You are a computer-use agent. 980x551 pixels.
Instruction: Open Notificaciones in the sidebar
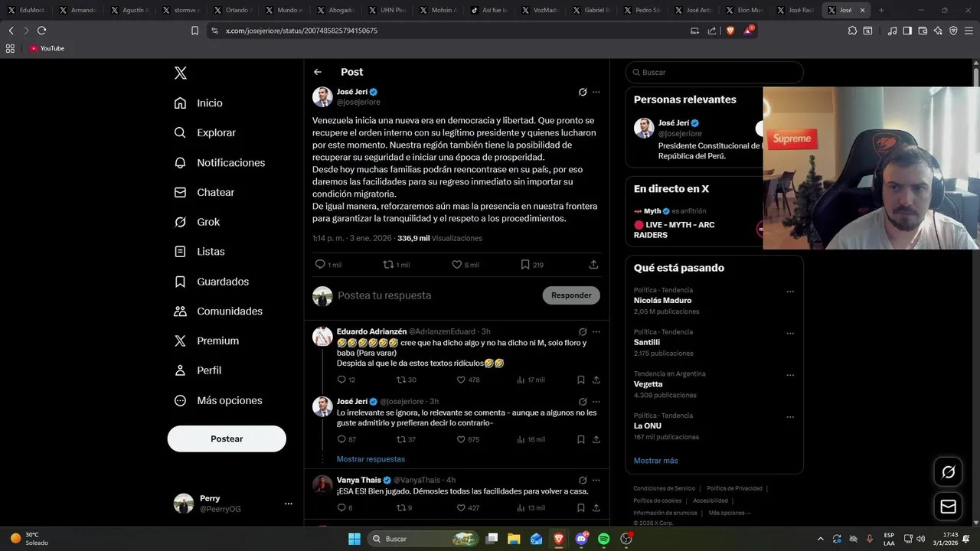[220, 162]
